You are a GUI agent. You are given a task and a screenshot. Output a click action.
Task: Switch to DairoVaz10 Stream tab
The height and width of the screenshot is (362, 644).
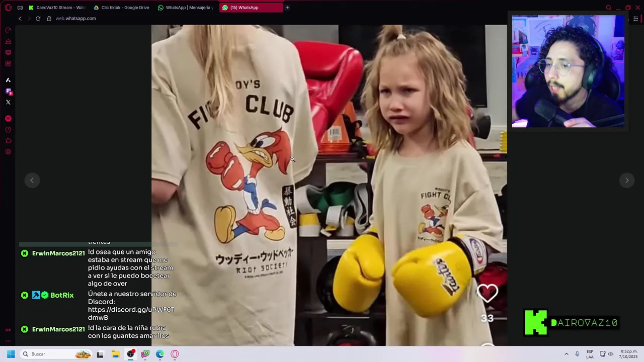[x=57, y=8]
